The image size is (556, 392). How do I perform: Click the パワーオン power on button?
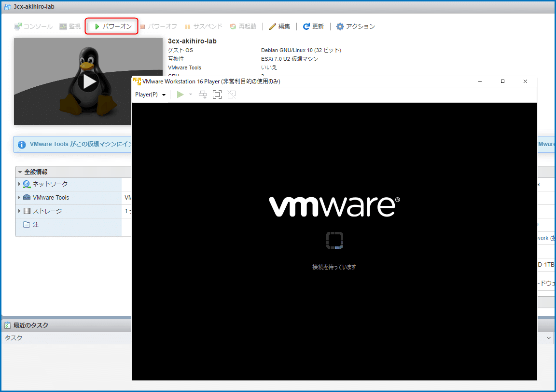point(113,26)
